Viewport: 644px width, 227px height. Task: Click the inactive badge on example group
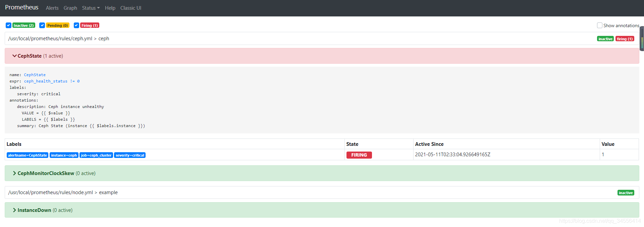(626, 193)
